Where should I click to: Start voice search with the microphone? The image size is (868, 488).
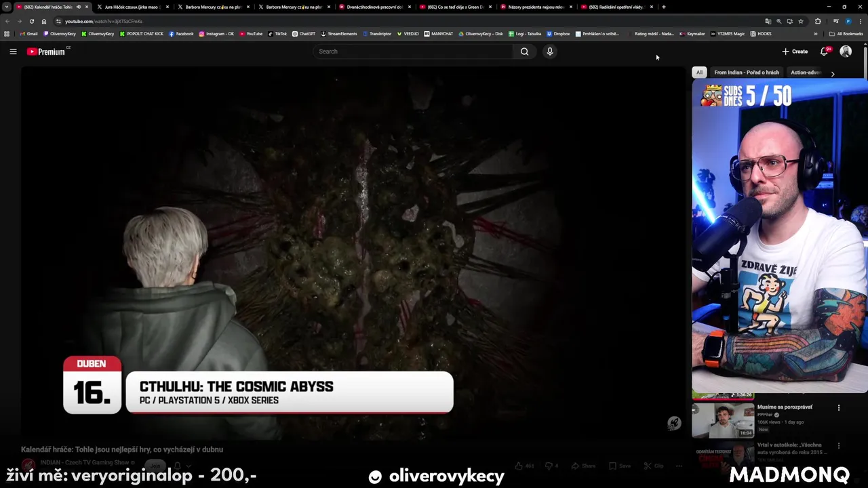(x=550, y=52)
